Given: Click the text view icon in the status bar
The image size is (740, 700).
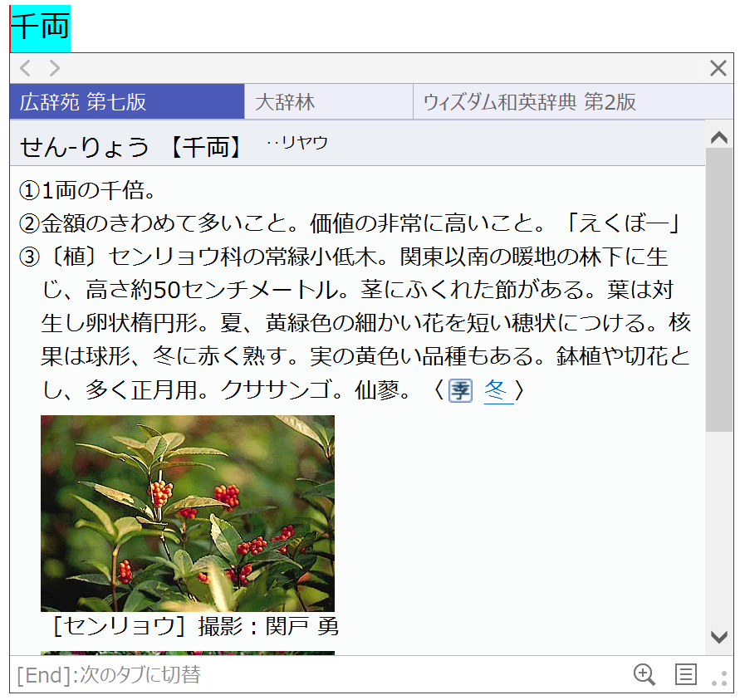Looking at the screenshot, I should click(x=686, y=675).
